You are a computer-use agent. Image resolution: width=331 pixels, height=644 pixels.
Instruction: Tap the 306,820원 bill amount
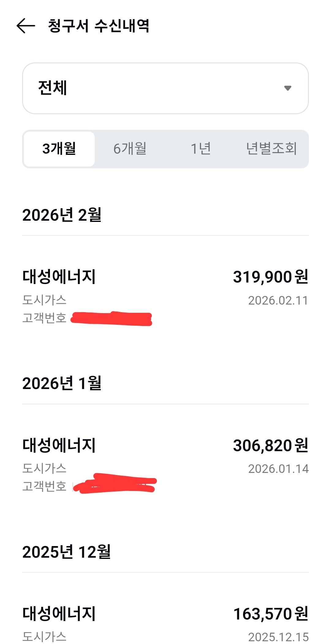point(270,445)
